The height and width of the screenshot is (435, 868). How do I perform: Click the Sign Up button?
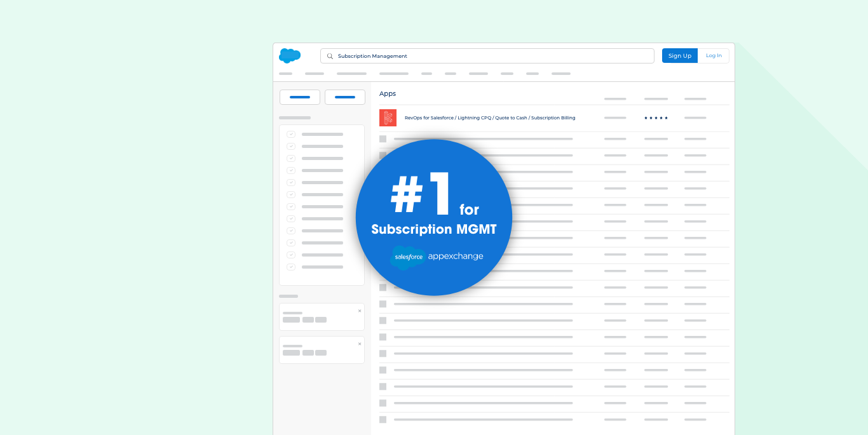680,56
